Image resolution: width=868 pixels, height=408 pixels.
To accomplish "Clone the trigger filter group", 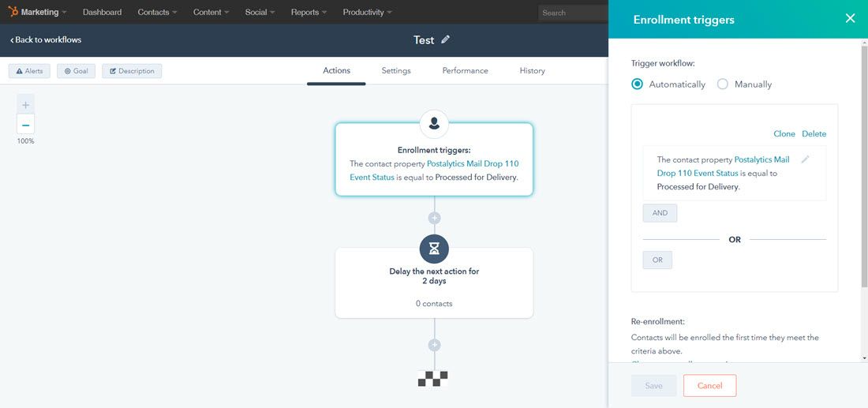I will (x=784, y=133).
